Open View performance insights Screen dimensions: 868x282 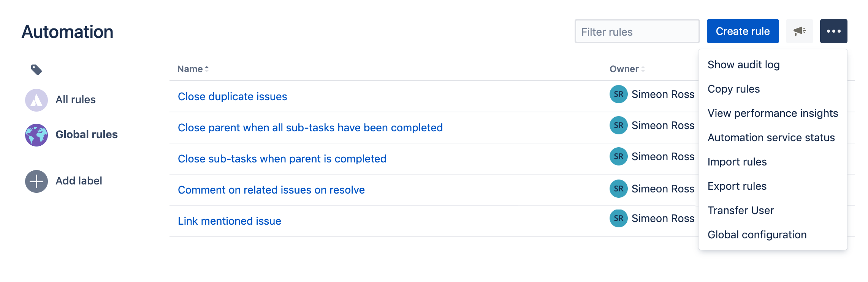pos(773,113)
